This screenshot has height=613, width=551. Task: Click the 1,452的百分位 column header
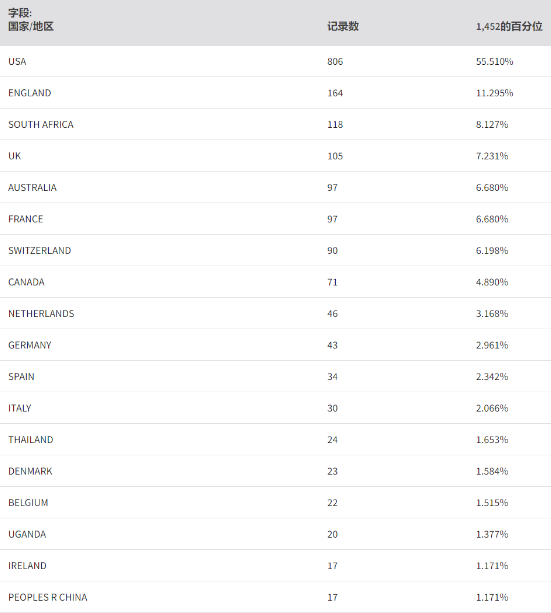tap(509, 26)
